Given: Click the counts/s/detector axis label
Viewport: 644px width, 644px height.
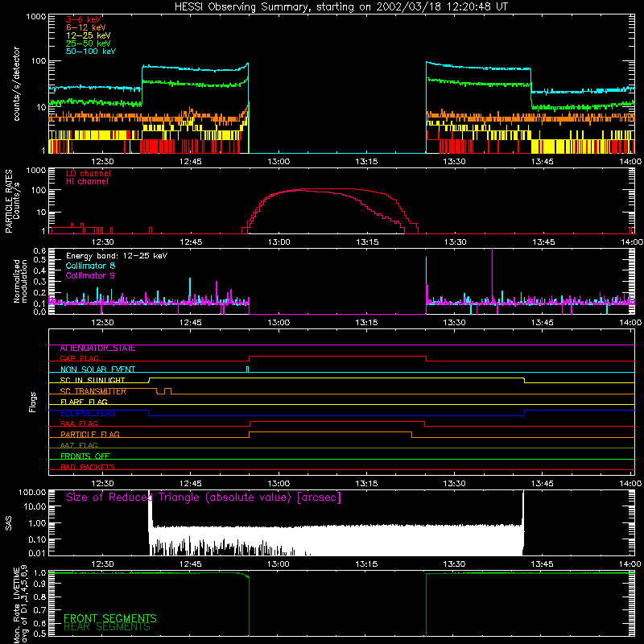Looking at the screenshot, I should [17, 84].
